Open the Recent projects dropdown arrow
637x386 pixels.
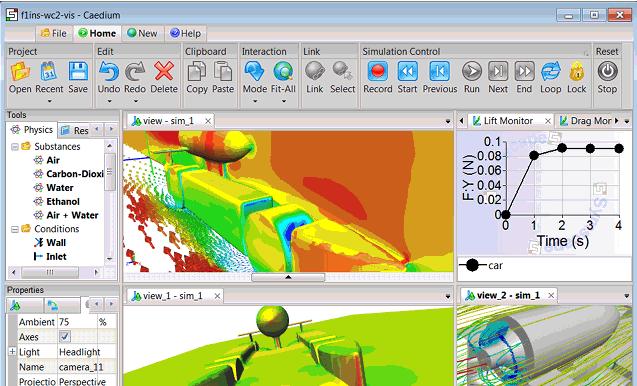point(50,101)
